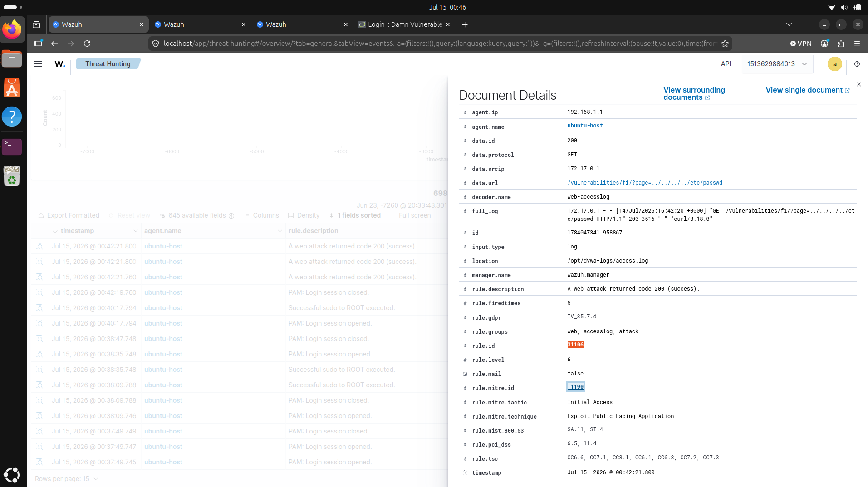Click Export Formatted button
This screenshot has height=487, width=868.
coord(69,215)
